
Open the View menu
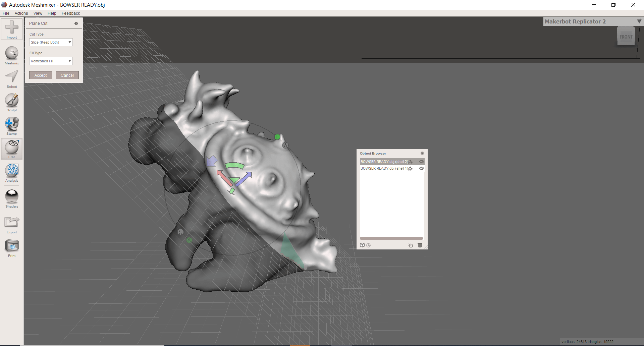(x=38, y=13)
